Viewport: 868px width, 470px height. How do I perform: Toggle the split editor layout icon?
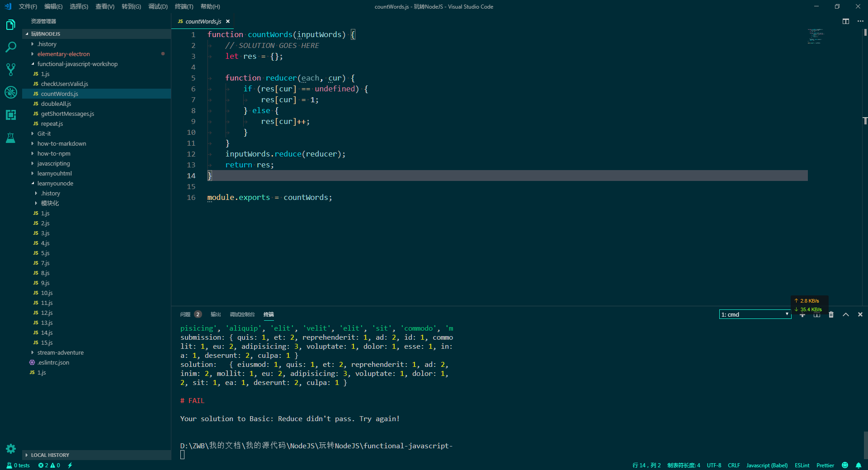coord(845,21)
